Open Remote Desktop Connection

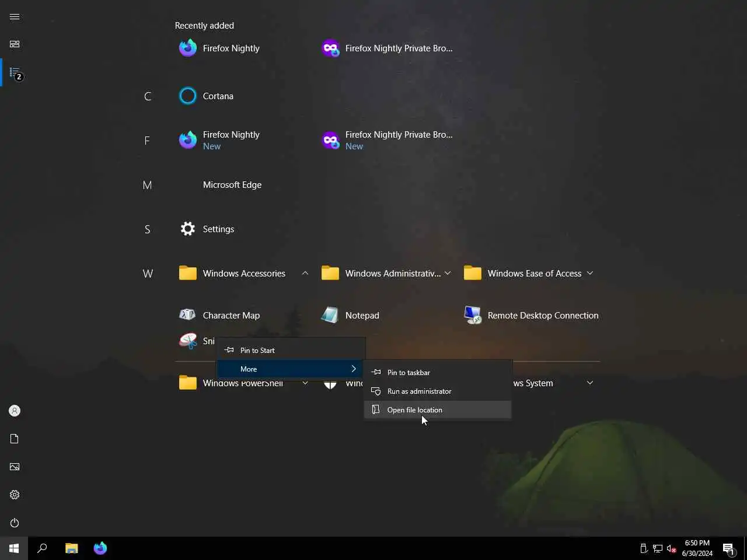pyautogui.click(x=532, y=316)
